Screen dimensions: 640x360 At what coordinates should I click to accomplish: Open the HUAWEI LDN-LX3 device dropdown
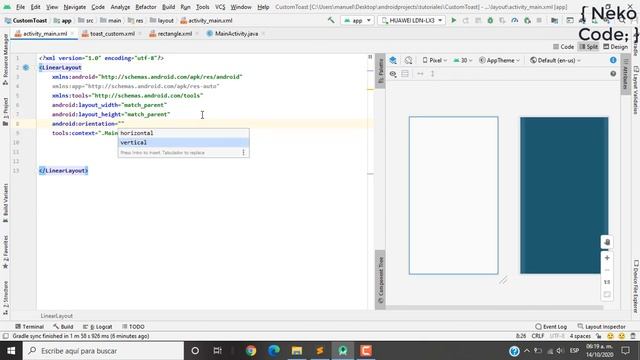411,20
